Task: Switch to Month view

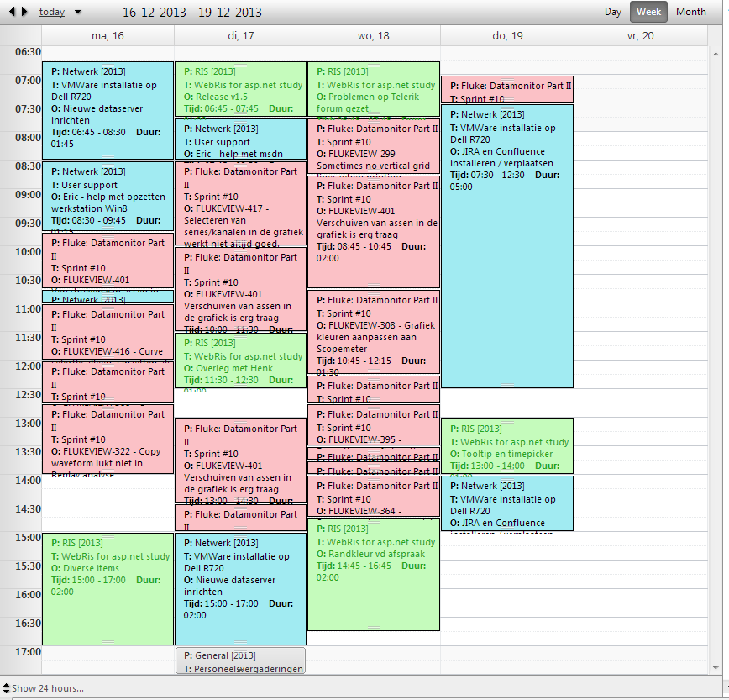Action: 691,12
